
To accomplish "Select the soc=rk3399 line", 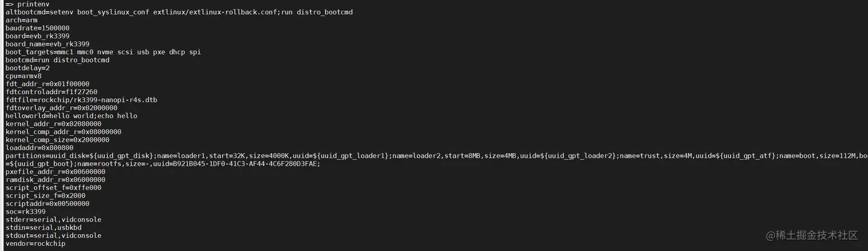I will pyautogui.click(x=25, y=211).
